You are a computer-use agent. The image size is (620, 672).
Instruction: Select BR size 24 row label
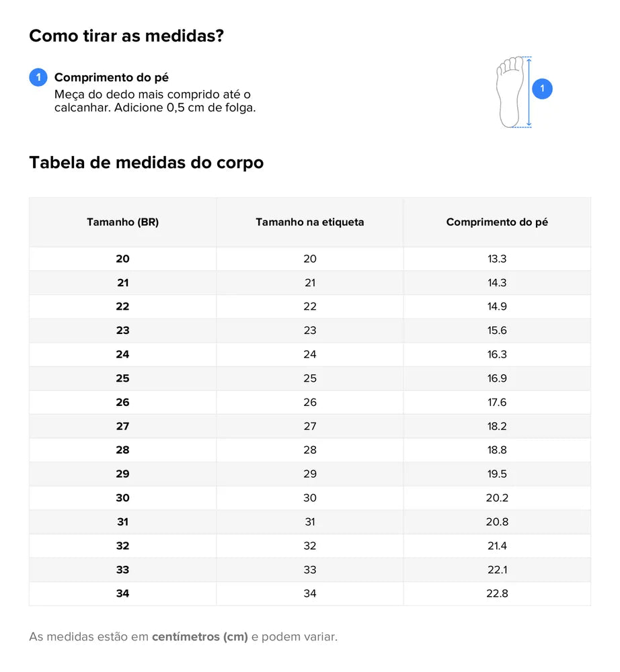tap(122, 354)
